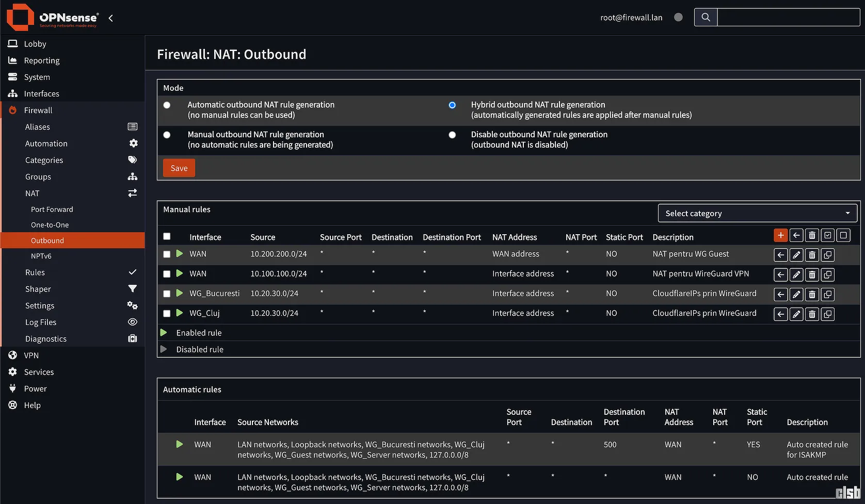Click move arrow on WG_Bucuresti rule row

coord(781,295)
